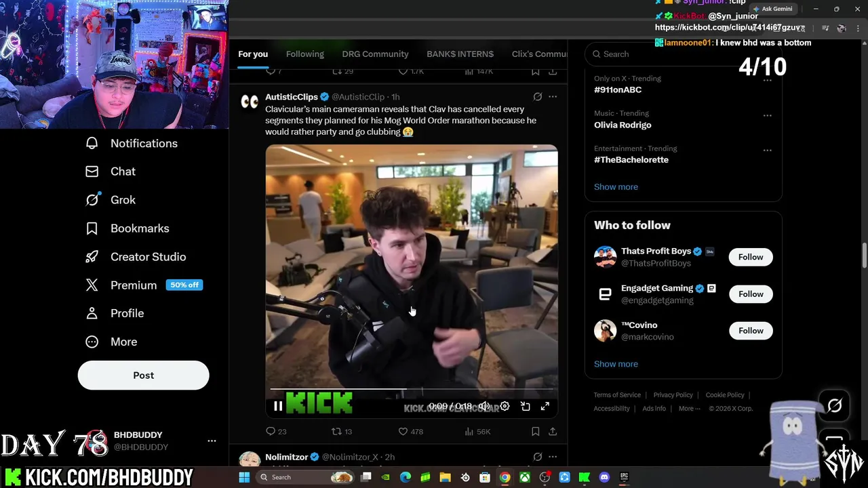This screenshot has width=868, height=488.
Task: Open Terms of Service link
Action: tap(617, 395)
